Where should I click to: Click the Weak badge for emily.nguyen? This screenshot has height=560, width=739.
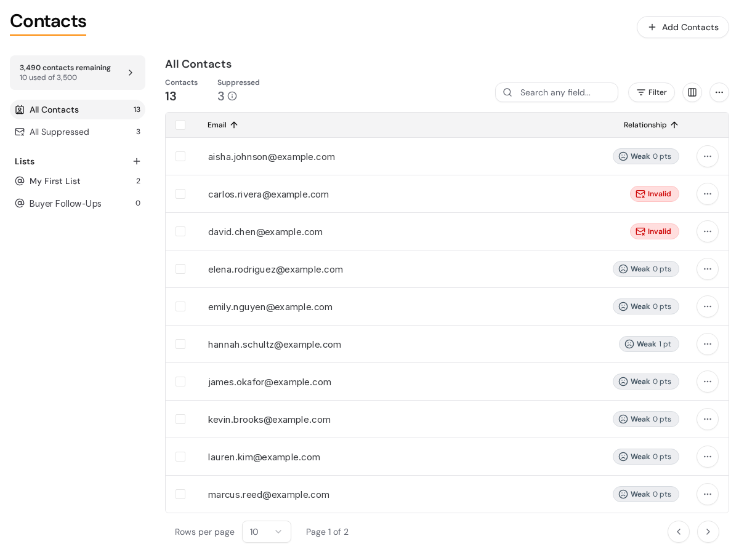(x=646, y=306)
